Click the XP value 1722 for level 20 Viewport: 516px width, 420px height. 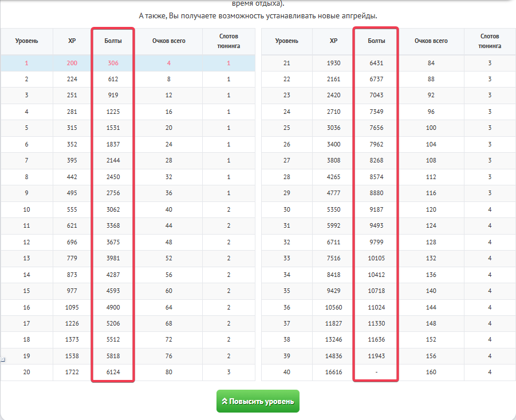click(72, 373)
